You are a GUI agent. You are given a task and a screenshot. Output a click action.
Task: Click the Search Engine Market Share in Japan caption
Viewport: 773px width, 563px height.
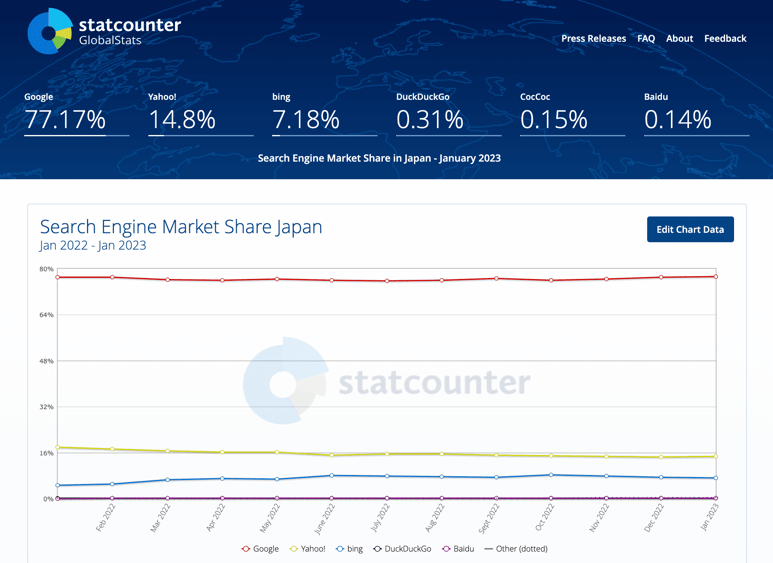(x=379, y=158)
